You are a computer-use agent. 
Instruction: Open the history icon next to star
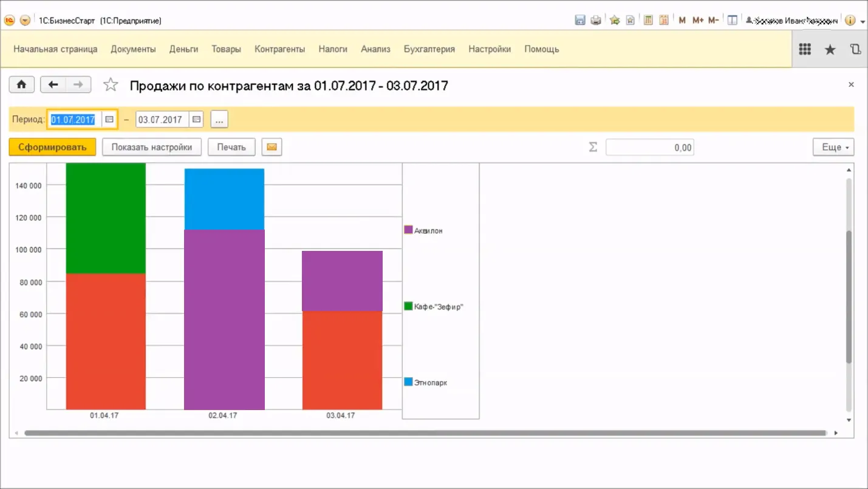tap(855, 50)
